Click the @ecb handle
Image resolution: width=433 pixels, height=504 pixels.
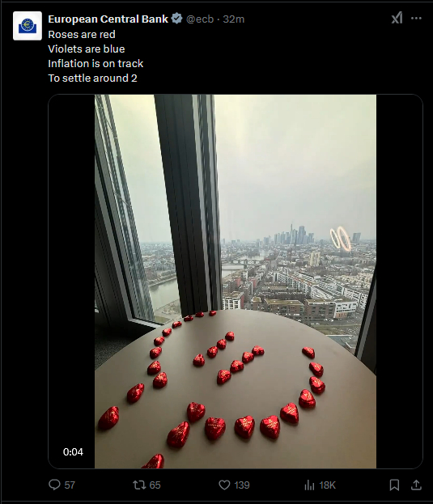200,19
